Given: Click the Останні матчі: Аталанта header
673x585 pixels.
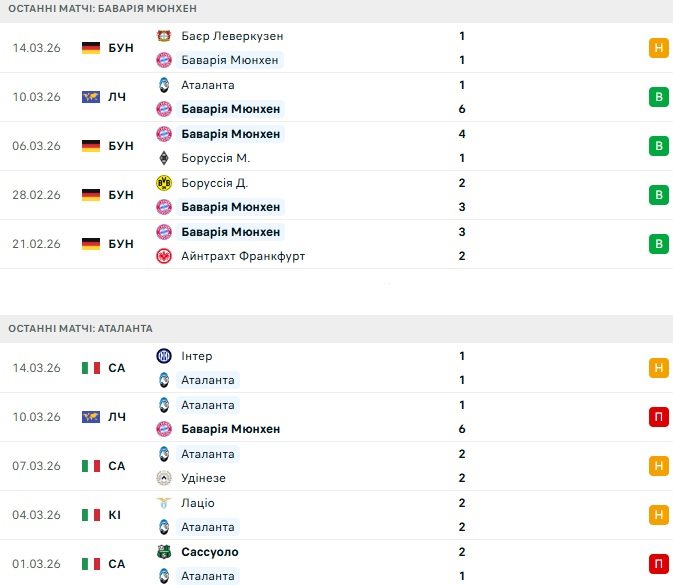Looking at the screenshot, I should pos(80,328).
